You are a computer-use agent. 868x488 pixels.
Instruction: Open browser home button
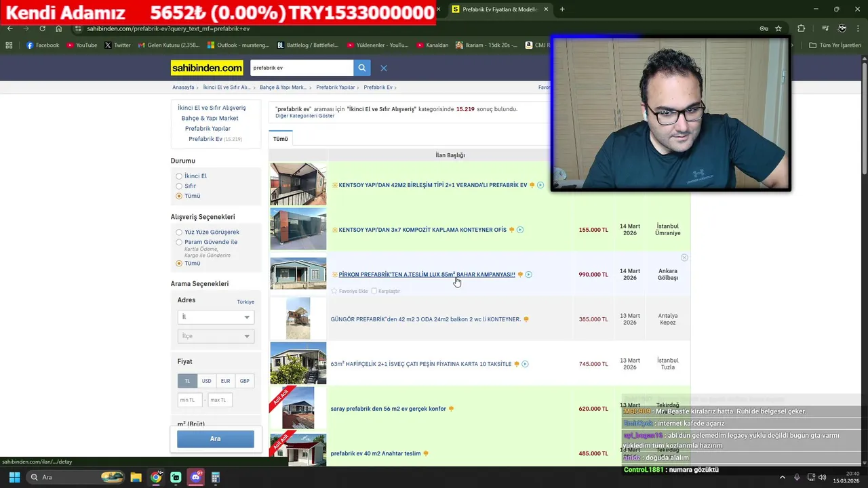click(x=59, y=28)
